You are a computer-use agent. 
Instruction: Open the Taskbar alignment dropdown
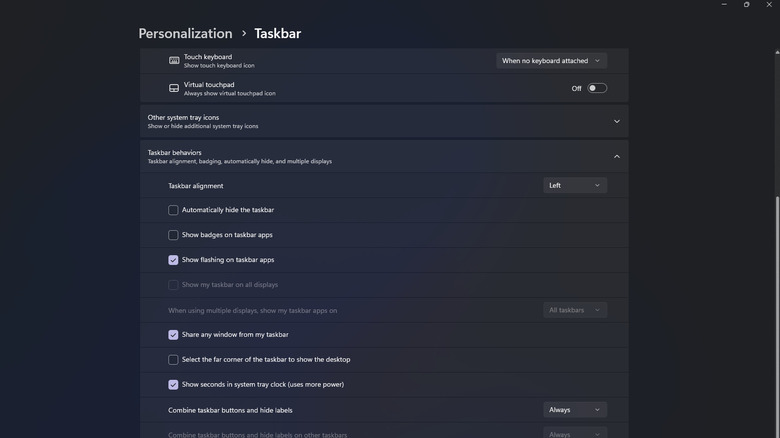[x=575, y=185]
